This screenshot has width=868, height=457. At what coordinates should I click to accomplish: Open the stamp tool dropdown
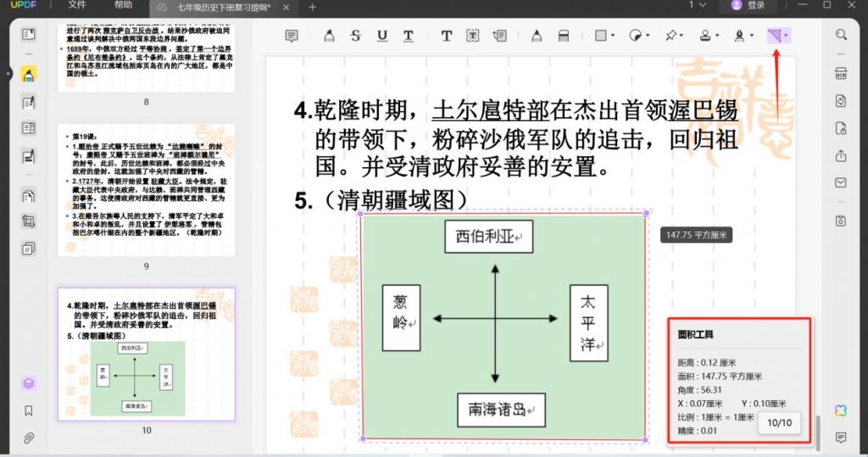click(717, 36)
